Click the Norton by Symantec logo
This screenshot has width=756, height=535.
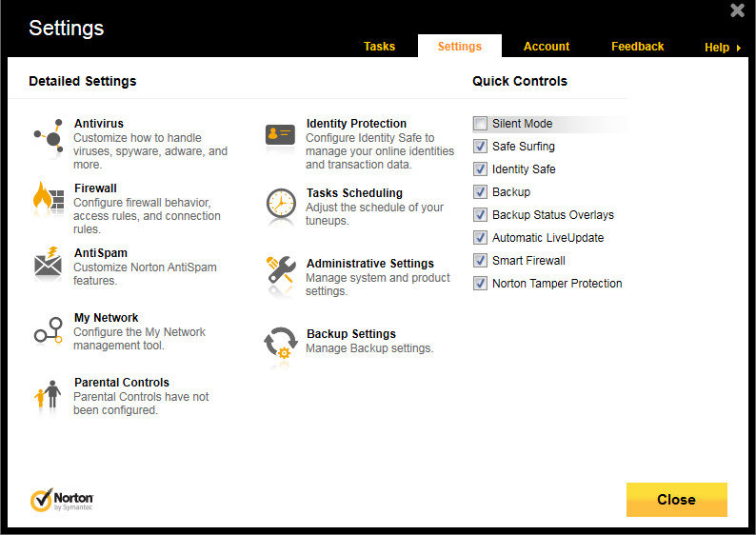tap(62, 501)
